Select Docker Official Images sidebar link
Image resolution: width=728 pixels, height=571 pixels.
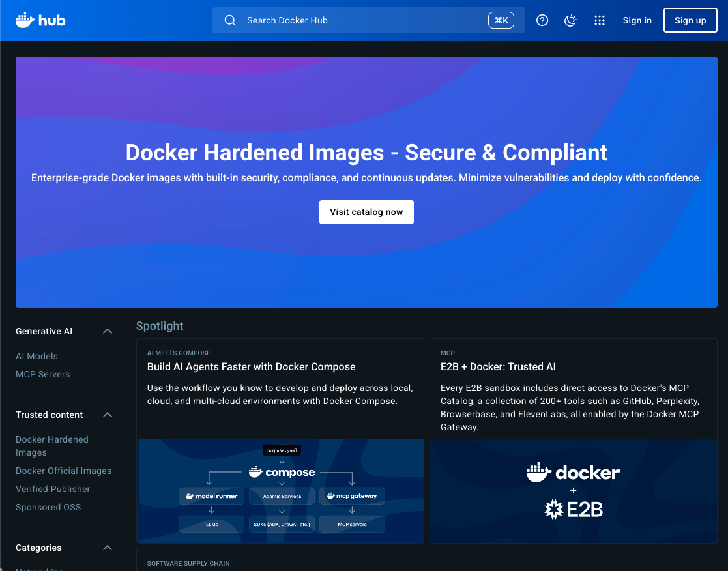(x=64, y=471)
